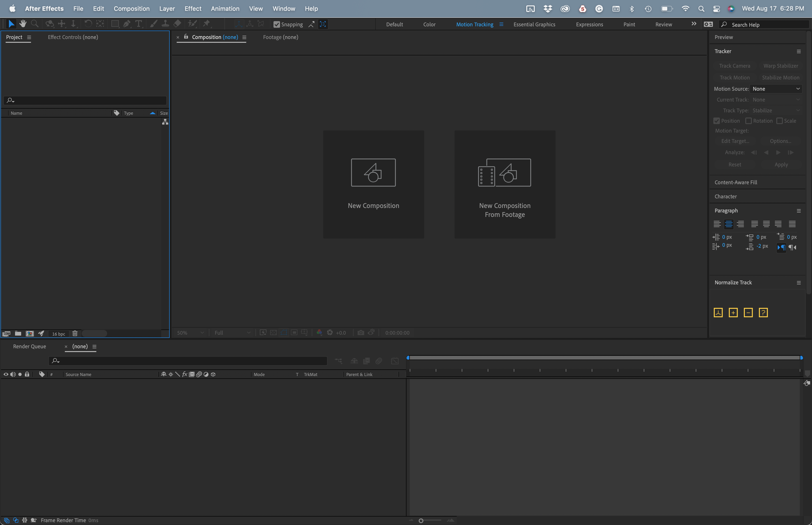Take a snapshot of the composition view
Screen dimensions: 812x525
pyautogui.click(x=361, y=332)
